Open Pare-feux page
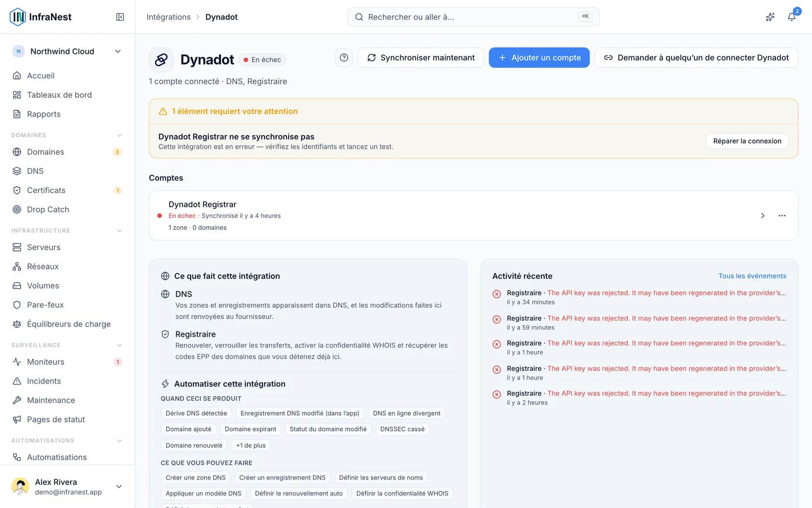 [67, 305]
